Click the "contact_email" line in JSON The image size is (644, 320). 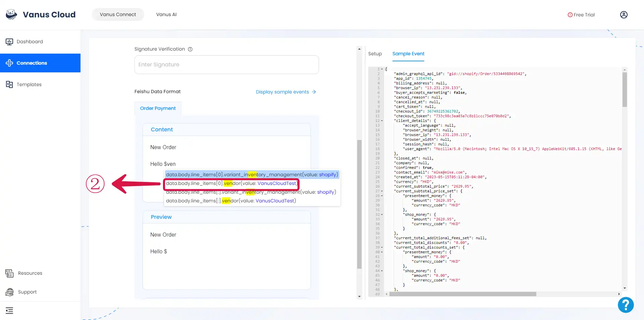tap(430, 172)
